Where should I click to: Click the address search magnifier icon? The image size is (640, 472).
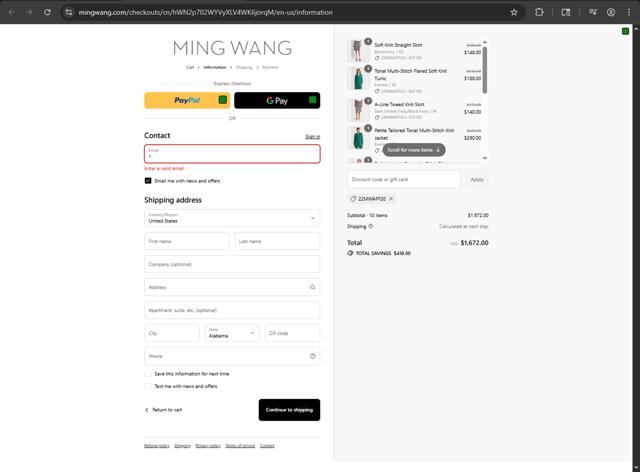312,287
